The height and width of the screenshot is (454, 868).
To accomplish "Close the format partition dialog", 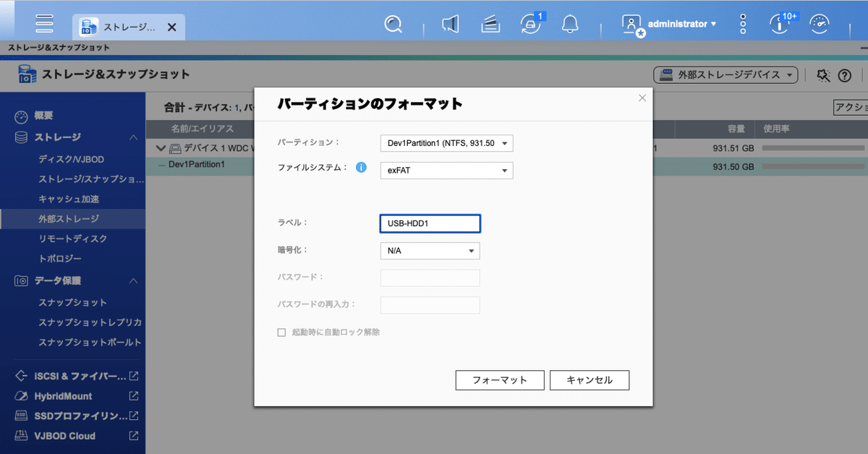I will [x=642, y=98].
